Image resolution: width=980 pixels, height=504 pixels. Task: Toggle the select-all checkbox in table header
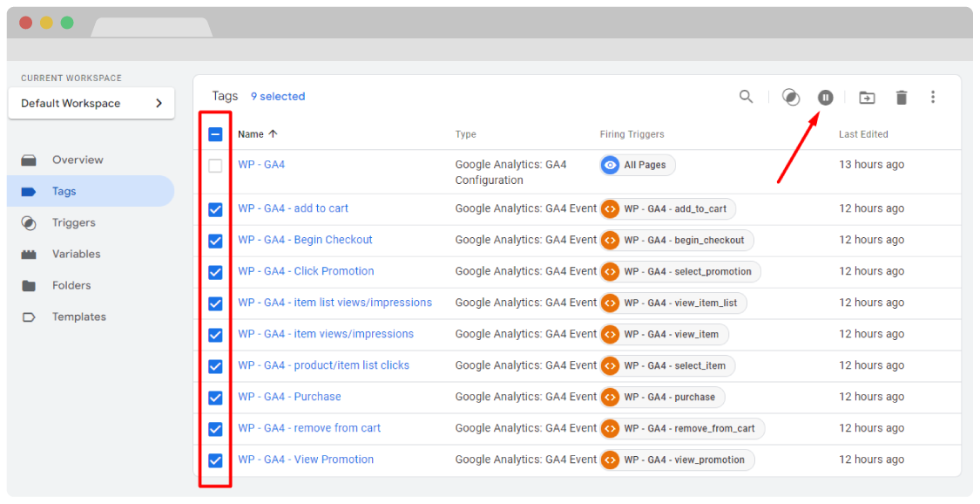click(x=215, y=134)
